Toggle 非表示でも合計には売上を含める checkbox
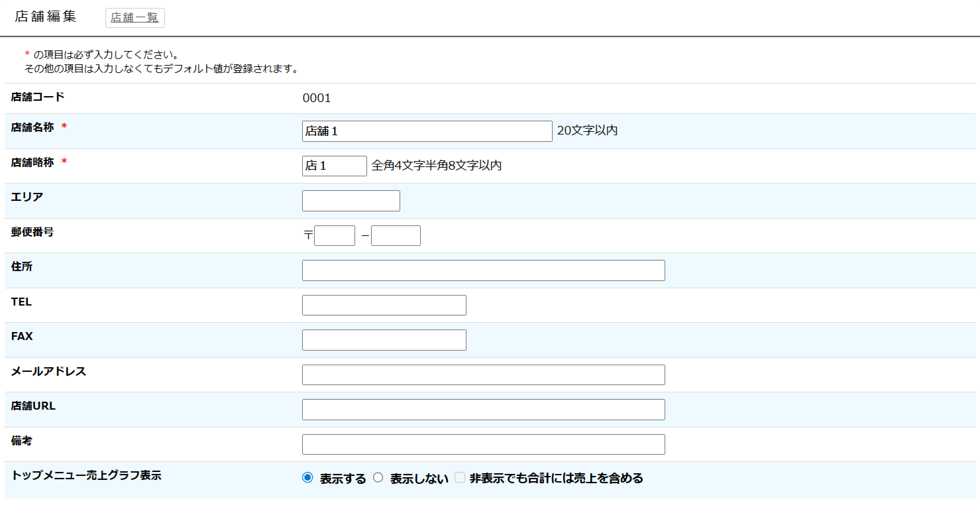Viewport: 980px width, 519px height. pyautogui.click(x=460, y=478)
